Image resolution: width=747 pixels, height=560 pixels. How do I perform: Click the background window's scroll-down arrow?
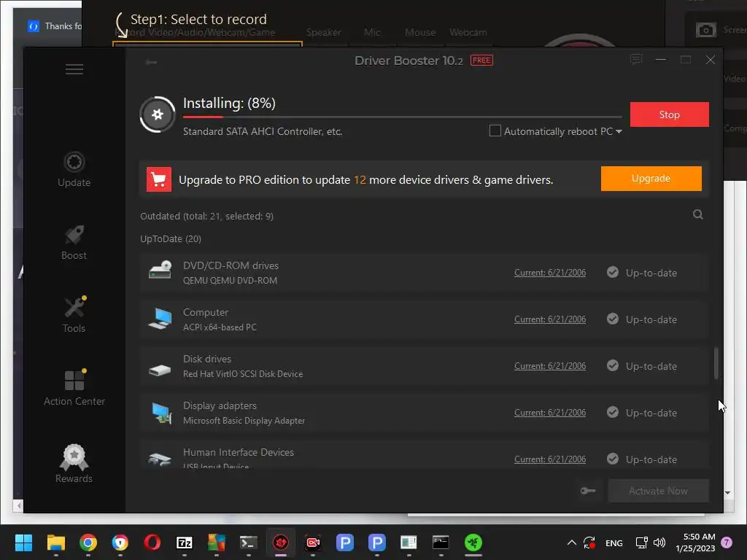pos(727,493)
